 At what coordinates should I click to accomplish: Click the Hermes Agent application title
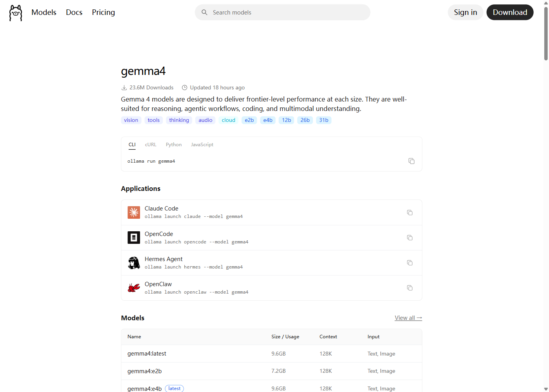pyautogui.click(x=164, y=259)
